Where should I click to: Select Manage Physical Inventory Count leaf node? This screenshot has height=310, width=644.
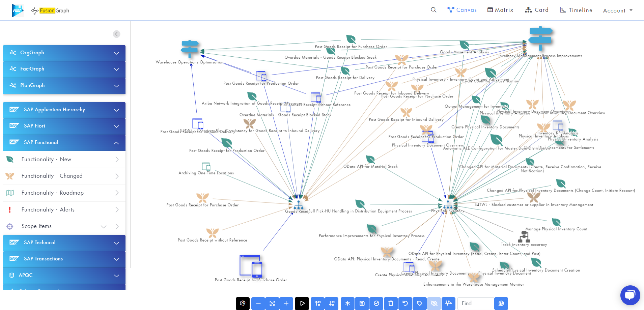[556, 222]
